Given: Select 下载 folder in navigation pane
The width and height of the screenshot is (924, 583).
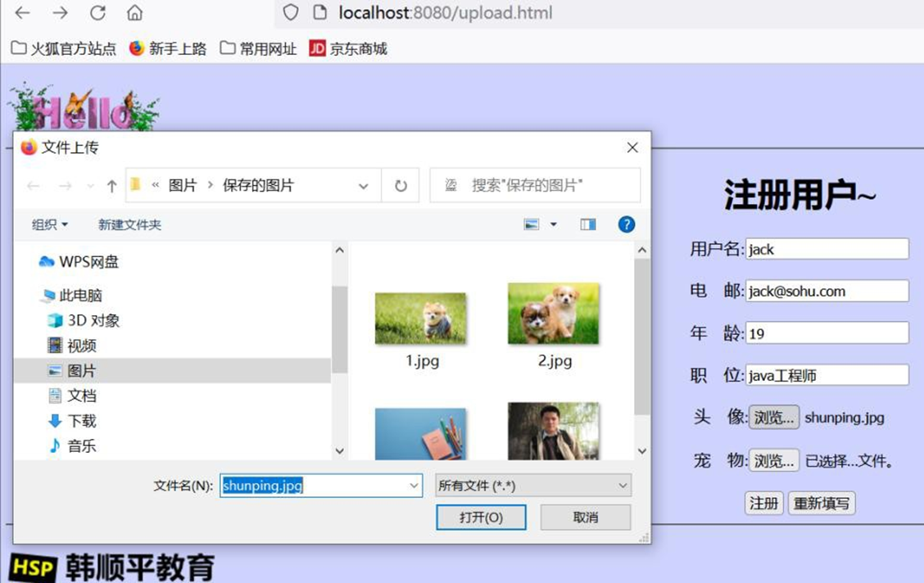Looking at the screenshot, I should coord(81,421).
